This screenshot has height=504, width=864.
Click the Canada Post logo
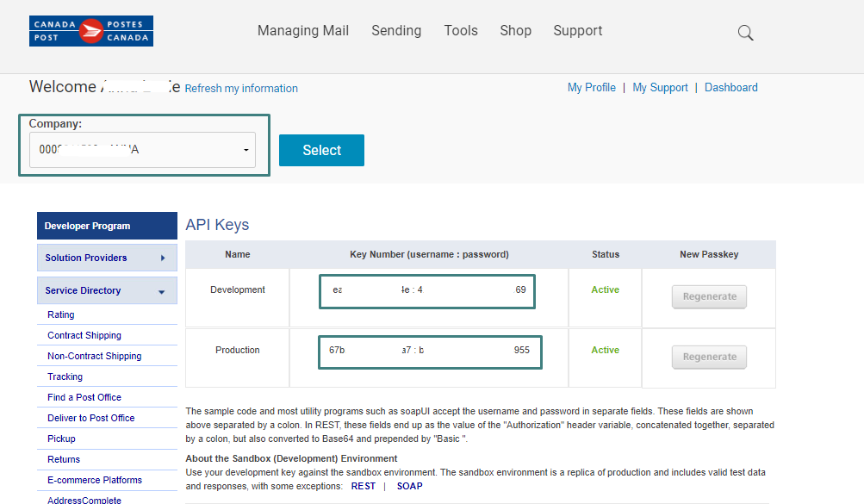pyautogui.click(x=91, y=31)
